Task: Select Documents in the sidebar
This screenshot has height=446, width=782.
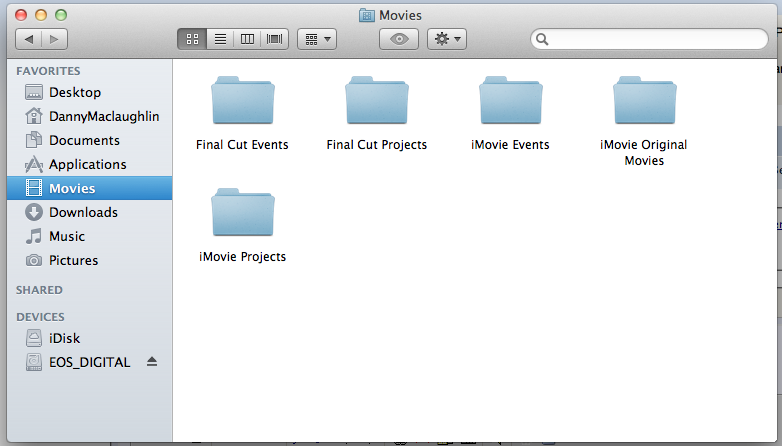Action: [x=90, y=140]
